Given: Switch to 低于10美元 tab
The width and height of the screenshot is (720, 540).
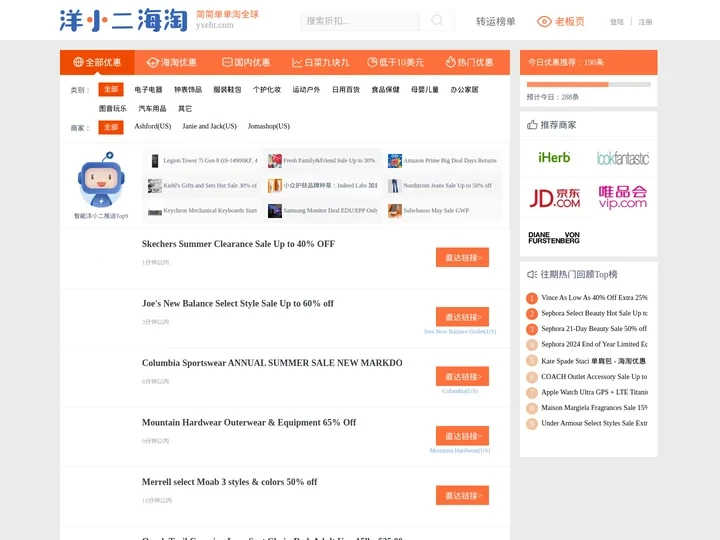Looking at the screenshot, I should (x=395, y=62).
